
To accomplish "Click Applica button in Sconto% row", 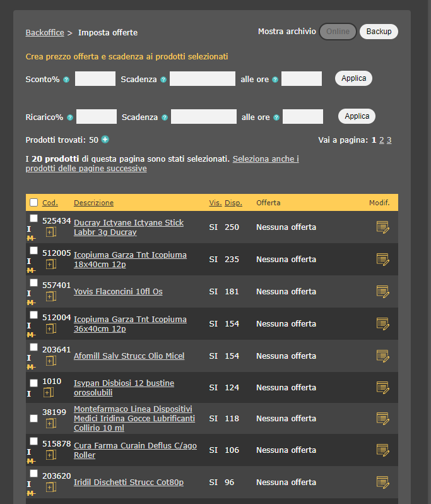I will tap(353, 78).
